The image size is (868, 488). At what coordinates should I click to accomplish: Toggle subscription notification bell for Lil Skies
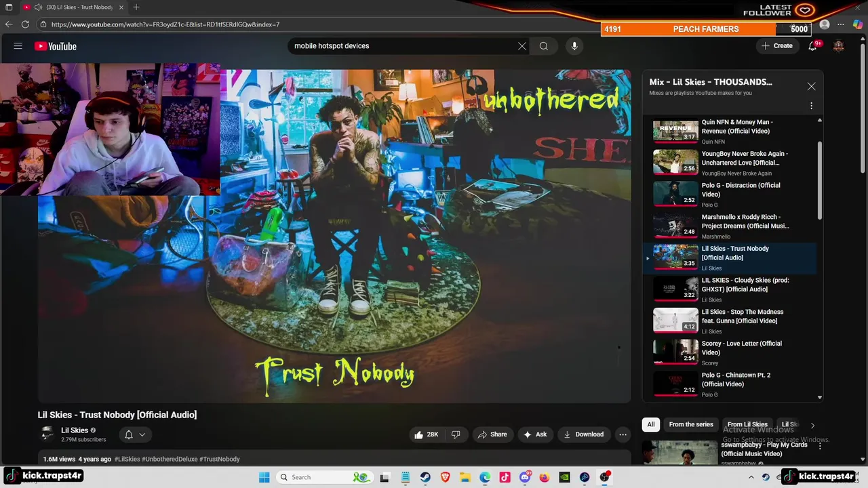pyautogui.click(x=129, y=434)
